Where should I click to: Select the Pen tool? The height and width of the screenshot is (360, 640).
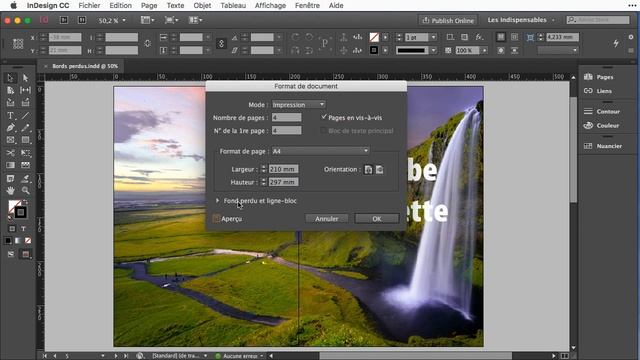[10, 128]
